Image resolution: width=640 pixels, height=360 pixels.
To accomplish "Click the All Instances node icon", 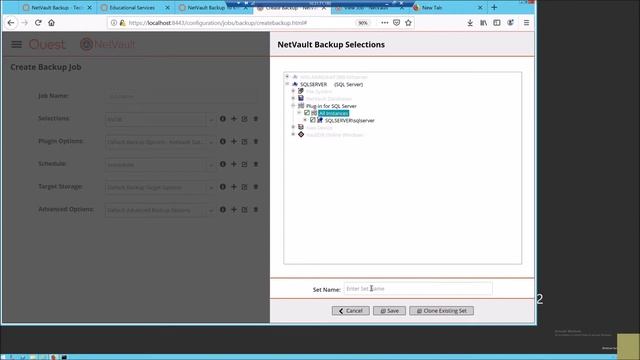I will [314, 113].
